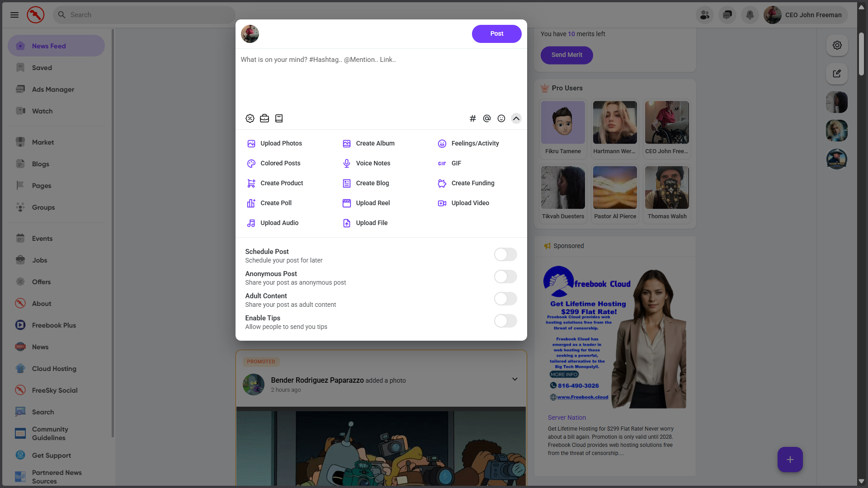The image size is (868, 488).
Task: Open the messages chat icon
Action: point(727,15)
